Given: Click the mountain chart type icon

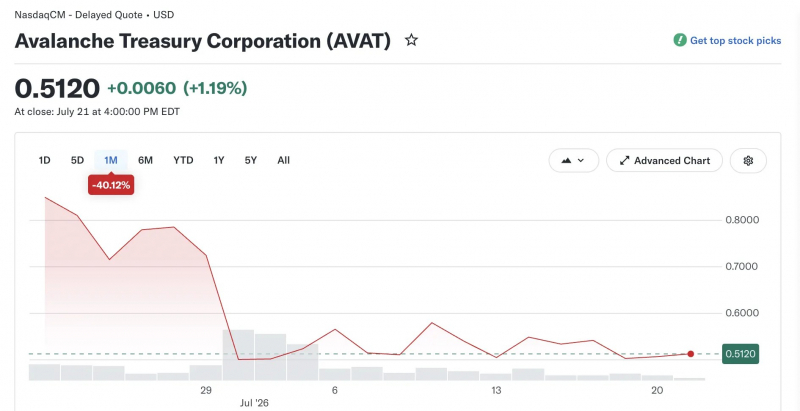Looking at the screenshot, I should coord(566,161).
